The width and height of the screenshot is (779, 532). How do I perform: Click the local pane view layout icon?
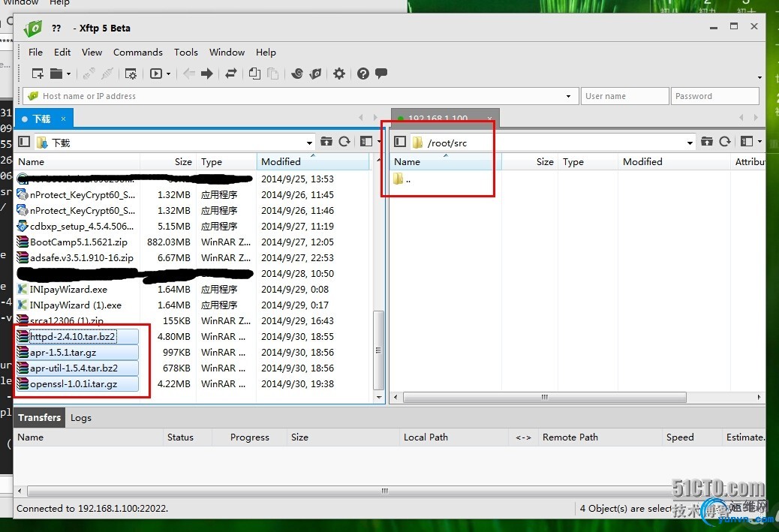[366, 142]
